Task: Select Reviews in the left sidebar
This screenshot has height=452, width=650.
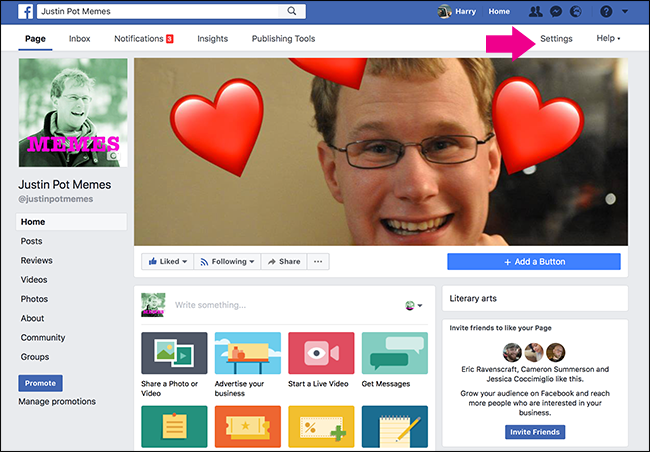Action: (x=36, y=260)
